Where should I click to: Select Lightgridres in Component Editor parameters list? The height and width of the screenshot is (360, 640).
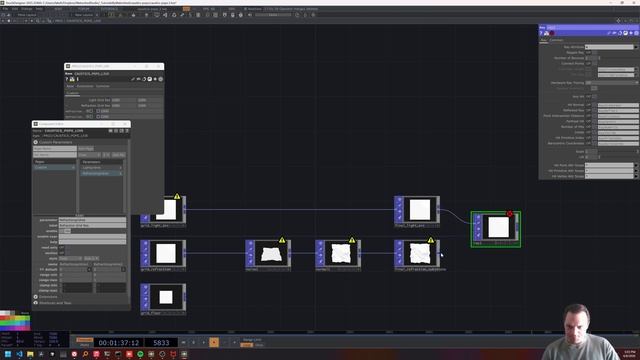(101, 167)
